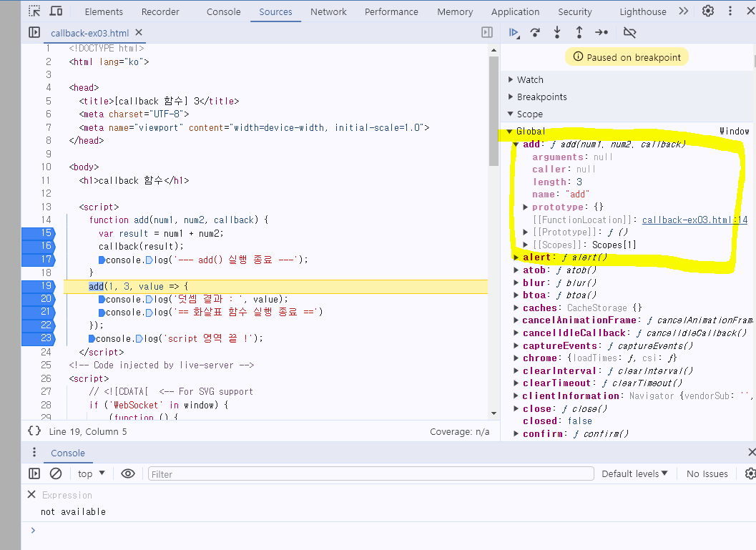The width and height of the screenshot is (756, 550).
Task: Create a live expression eye icon
Action: coord(128,473)
